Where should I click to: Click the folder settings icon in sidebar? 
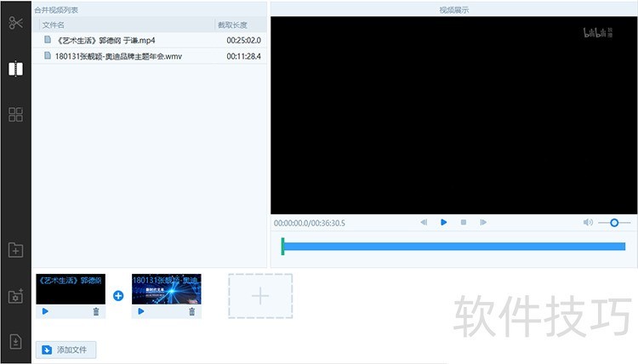point(15,296)
